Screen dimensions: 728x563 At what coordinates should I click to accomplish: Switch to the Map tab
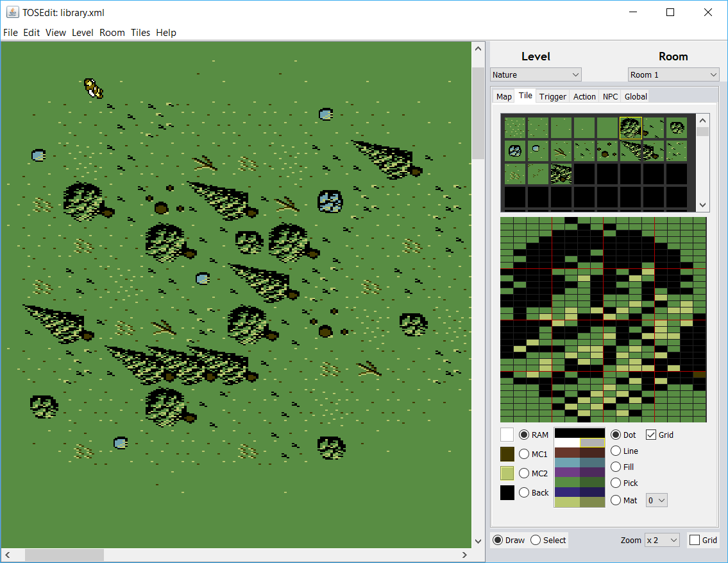pos(504,96)
